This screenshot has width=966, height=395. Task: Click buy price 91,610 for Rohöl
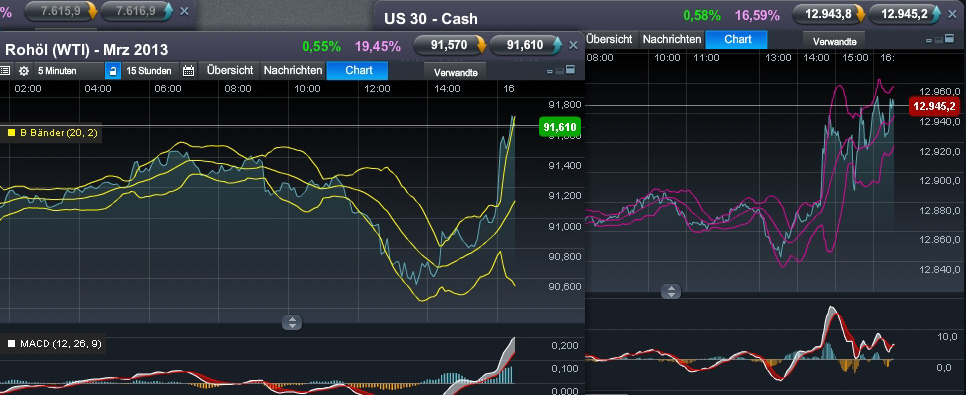click(x=525, y=45)
